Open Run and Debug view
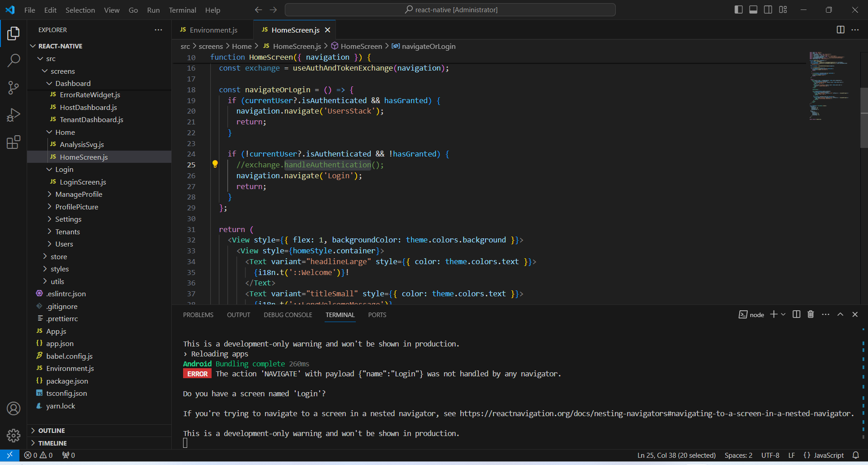Viewport: 868px width, 465px height. (x=14, y=115)
